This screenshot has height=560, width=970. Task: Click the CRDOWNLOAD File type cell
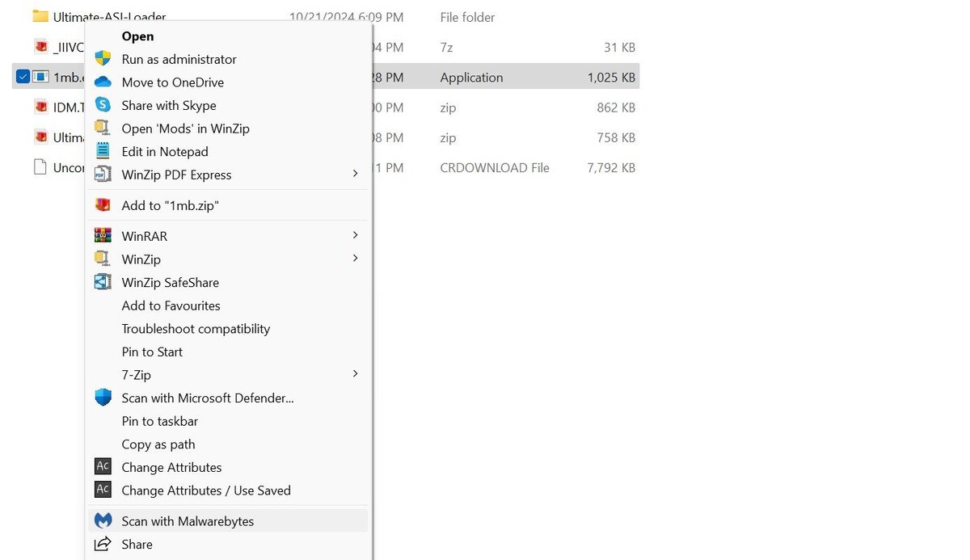[495, 168]
